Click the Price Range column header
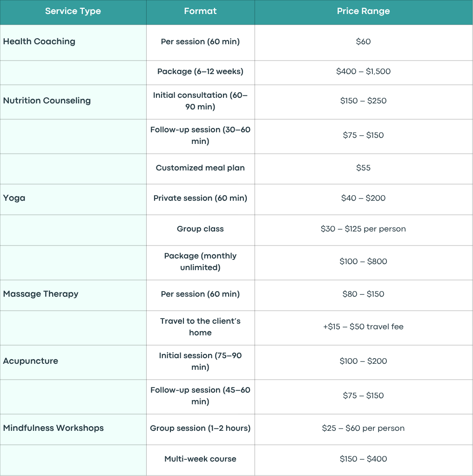Screen dimensions: 473x476 point(364,12)
